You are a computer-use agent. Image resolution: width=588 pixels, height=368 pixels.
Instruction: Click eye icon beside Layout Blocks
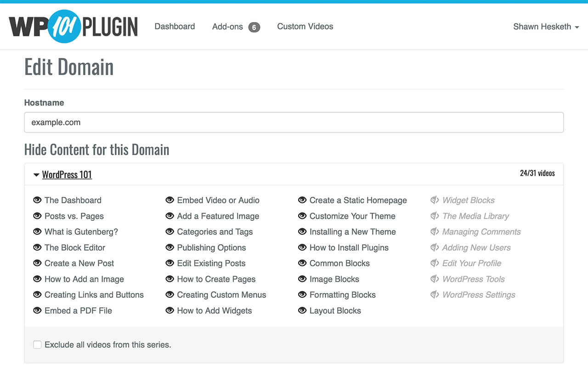click(302, 310)
